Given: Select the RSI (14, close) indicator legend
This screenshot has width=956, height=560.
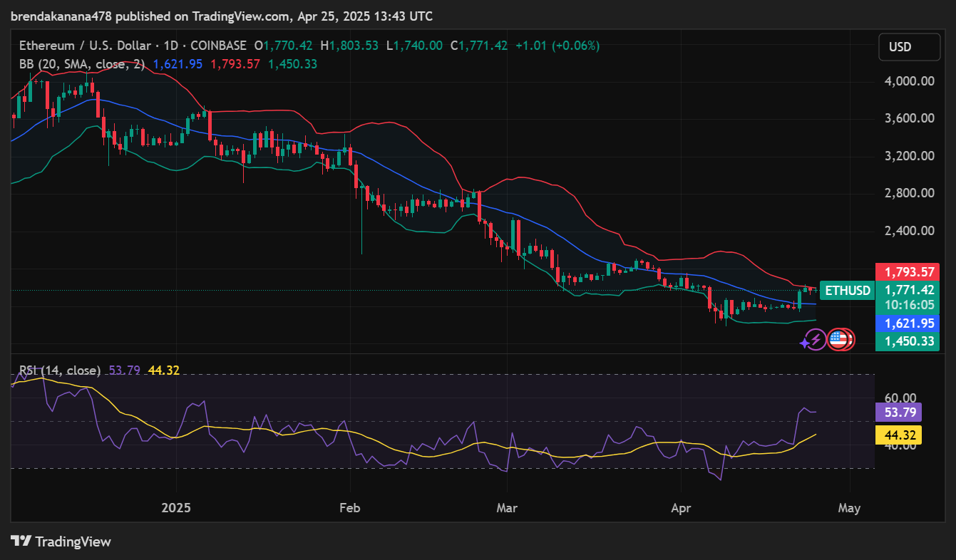Looking at the screenshot, I should point(60,370).
